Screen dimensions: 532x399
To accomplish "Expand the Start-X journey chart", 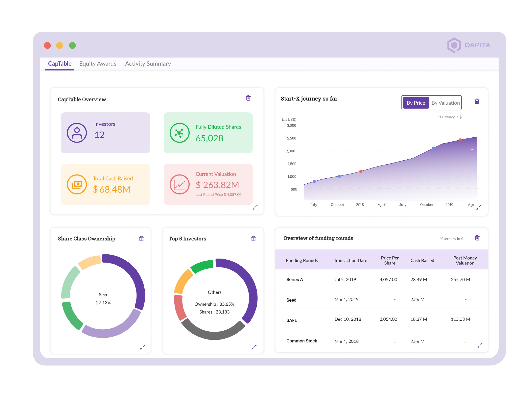I will [479, 207].
